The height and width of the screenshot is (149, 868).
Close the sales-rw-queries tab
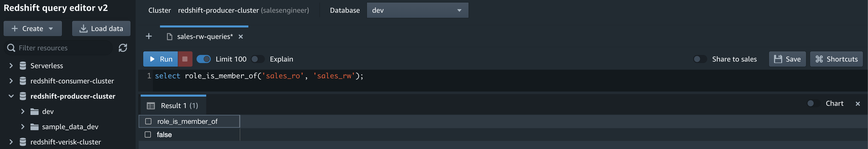[240, 37]
